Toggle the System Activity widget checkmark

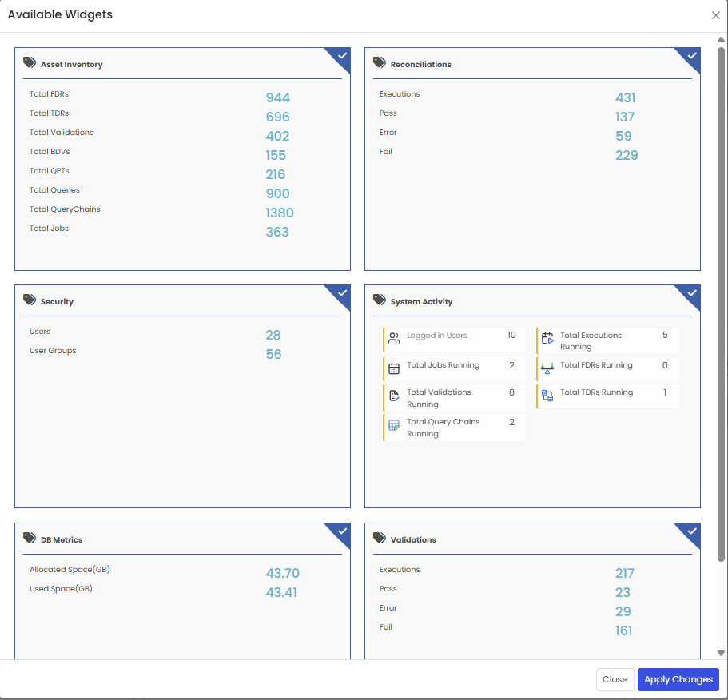(x=692, y=293)
